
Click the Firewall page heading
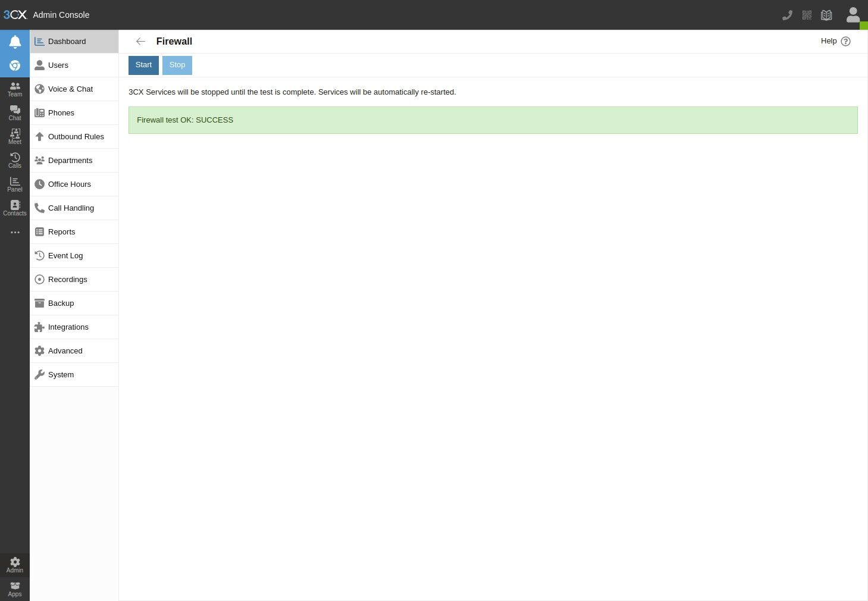(174, 41)
